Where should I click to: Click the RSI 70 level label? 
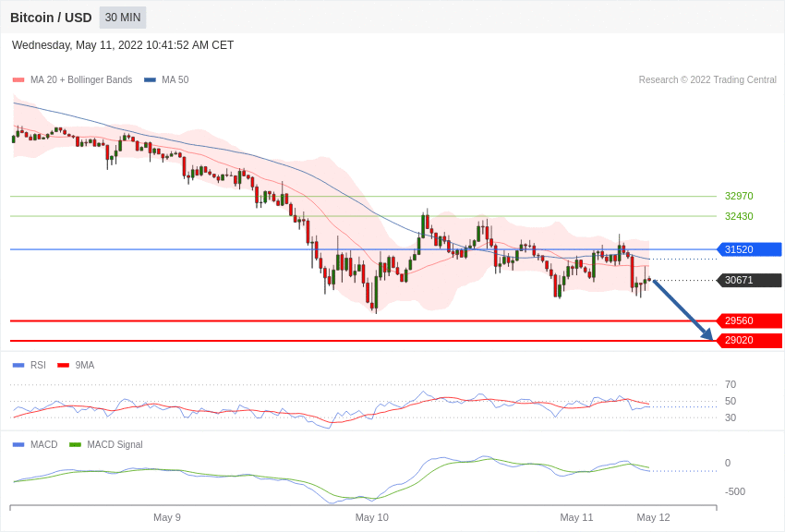[731, 384]
